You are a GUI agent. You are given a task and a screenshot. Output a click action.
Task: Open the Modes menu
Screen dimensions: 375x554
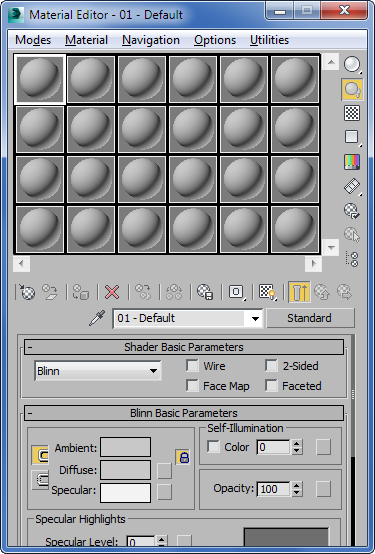pyautogui.click(x=33, y=40)
